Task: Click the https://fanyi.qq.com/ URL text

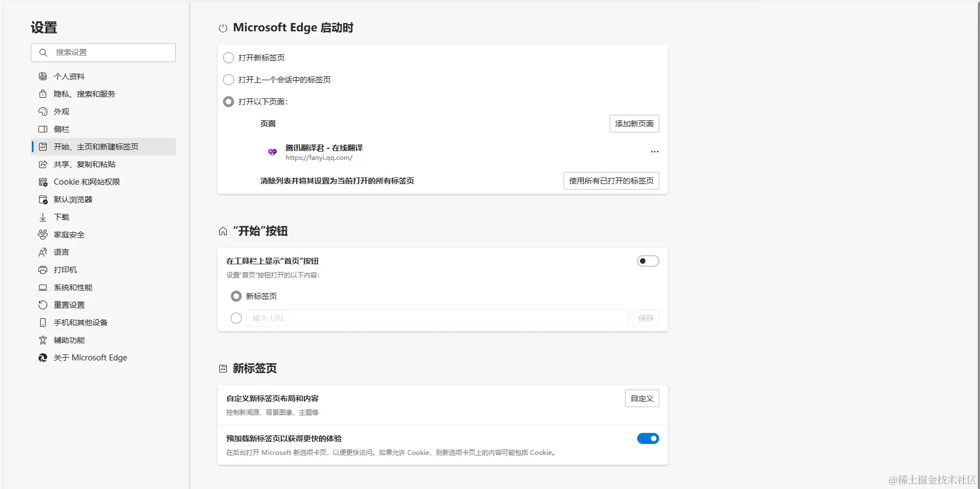Action: (x=319, y=158)
